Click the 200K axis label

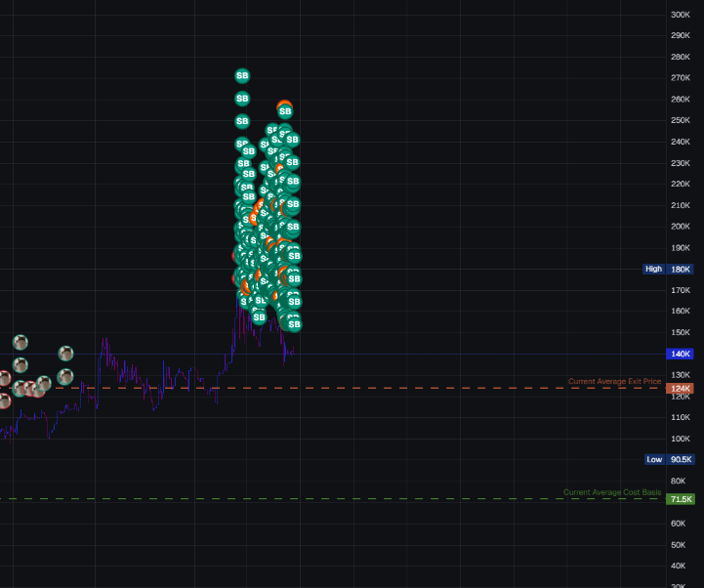pos(681,227)
